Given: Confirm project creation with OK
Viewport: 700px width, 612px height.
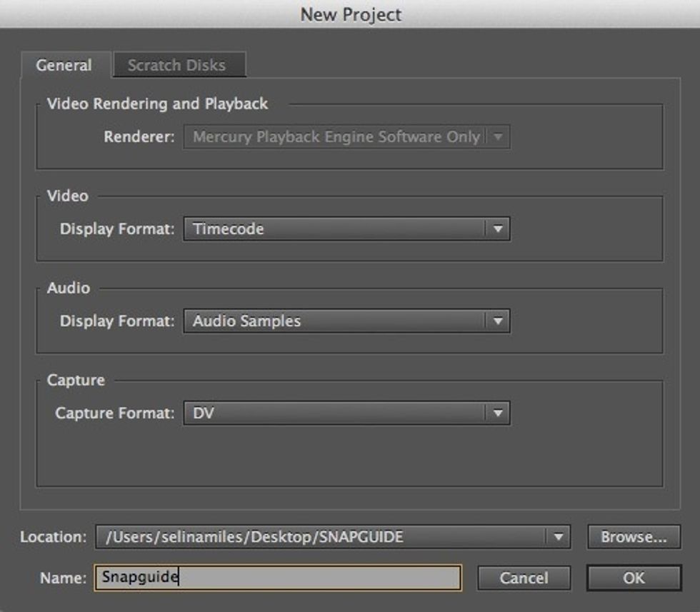Looking at the screenshot, I should (x=634, y=578).
